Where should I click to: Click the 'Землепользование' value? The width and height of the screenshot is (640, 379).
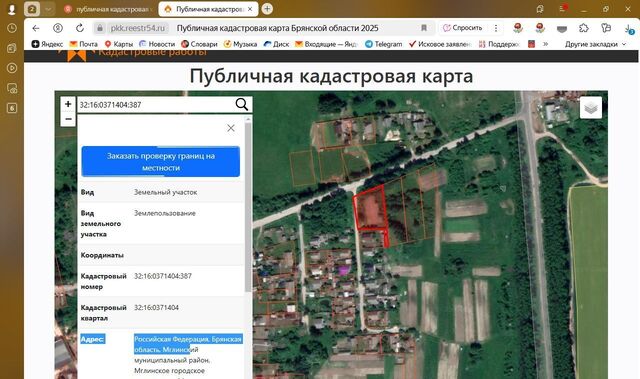(164, 213)
